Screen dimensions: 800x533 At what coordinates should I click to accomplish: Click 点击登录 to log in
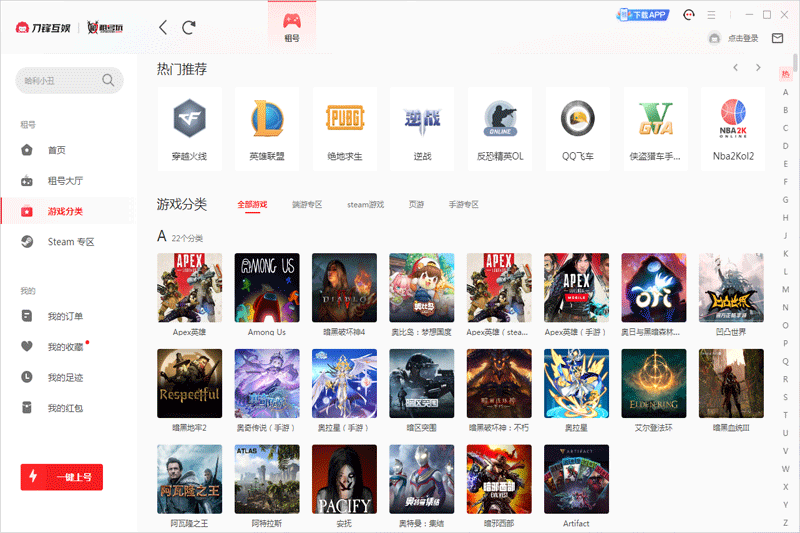(x=742, y=39)
